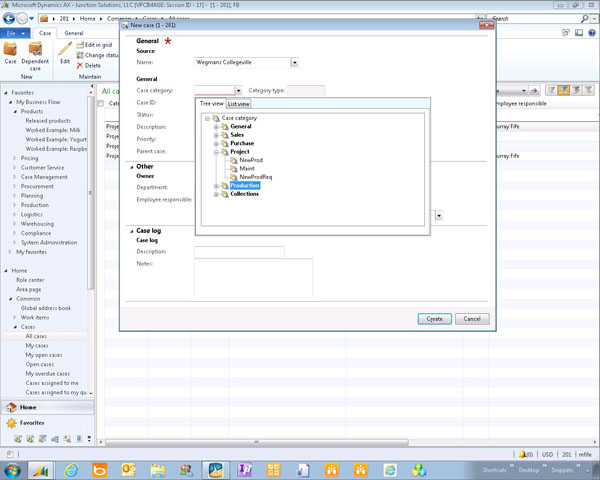Click the filter funnel icon above the grid

point(551,90)
